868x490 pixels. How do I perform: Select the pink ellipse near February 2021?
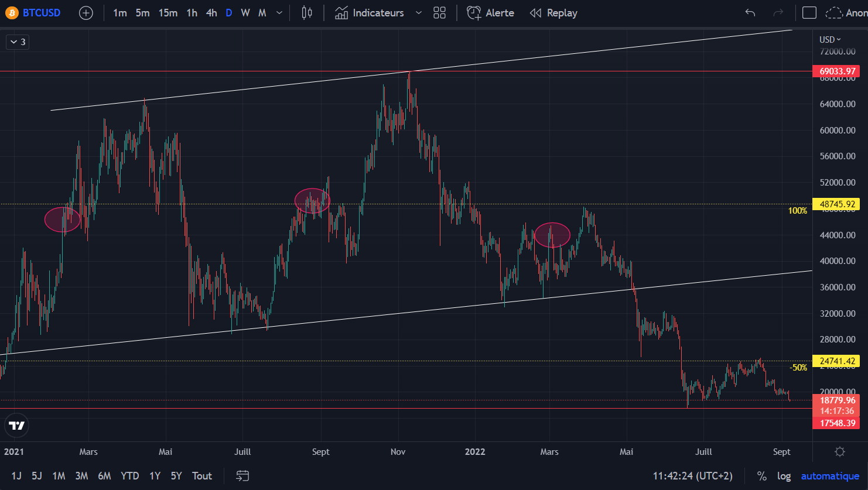point(62,219)
